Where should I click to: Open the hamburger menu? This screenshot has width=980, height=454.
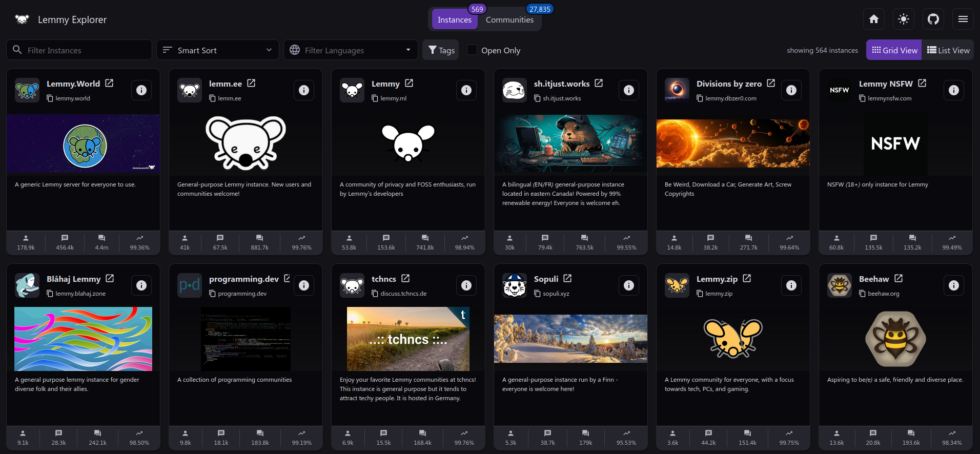963,19
